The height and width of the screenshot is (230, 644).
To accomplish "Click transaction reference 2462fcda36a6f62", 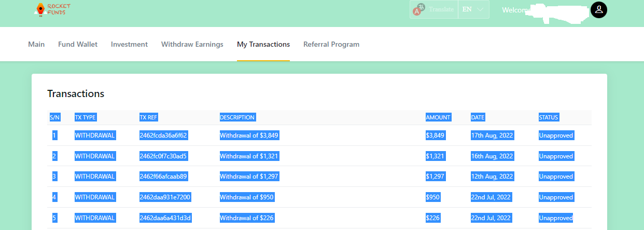I will point(163,136).
